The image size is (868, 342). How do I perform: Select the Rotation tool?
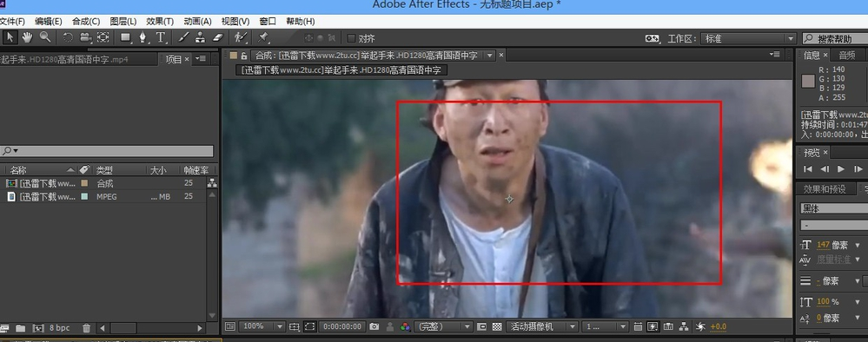coord(68,37)
